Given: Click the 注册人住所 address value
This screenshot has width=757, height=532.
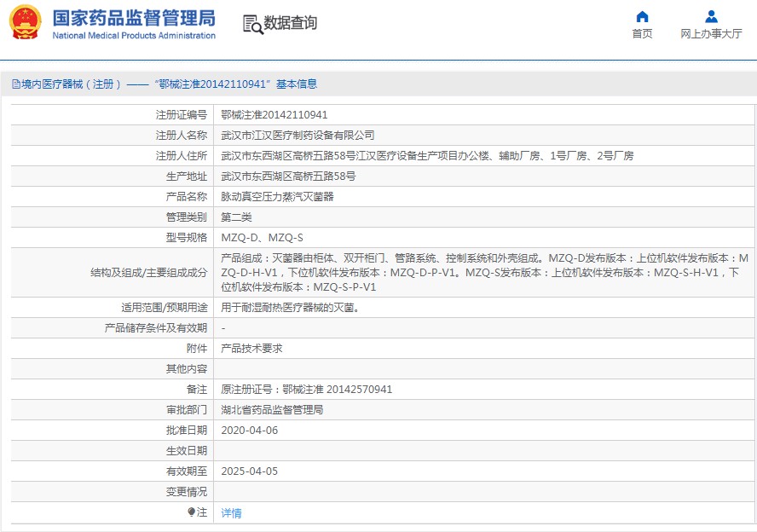Looking at the screenshot, I should click(427, 156).
